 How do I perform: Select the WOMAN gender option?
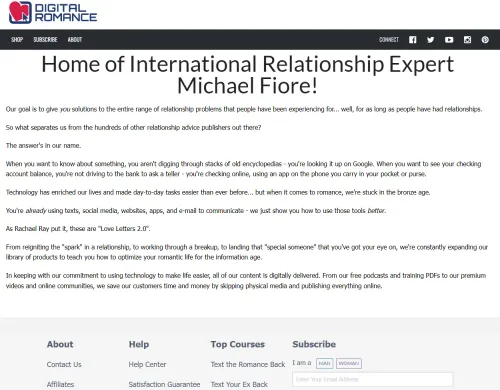pos(349,363)
